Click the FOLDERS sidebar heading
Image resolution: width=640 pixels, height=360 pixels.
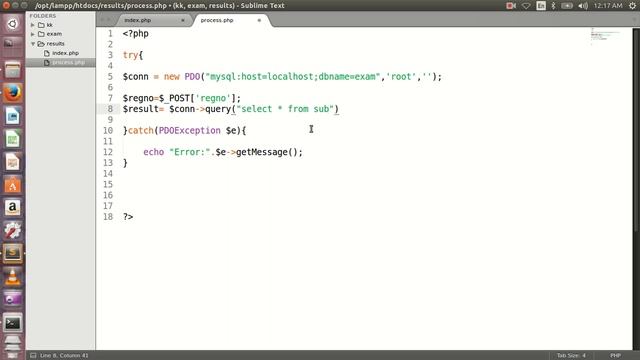pyautogui.click(x=42, y=16)
